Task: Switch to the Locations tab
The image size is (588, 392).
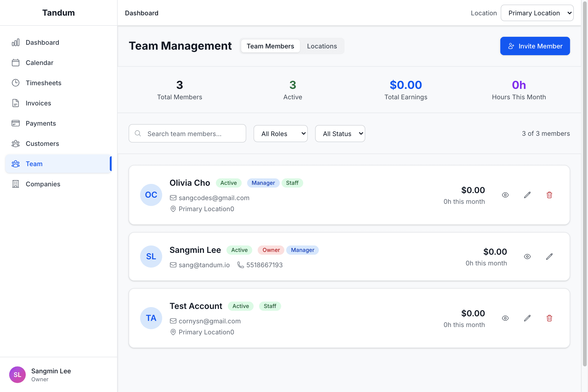Action: (x=322, y=46)
